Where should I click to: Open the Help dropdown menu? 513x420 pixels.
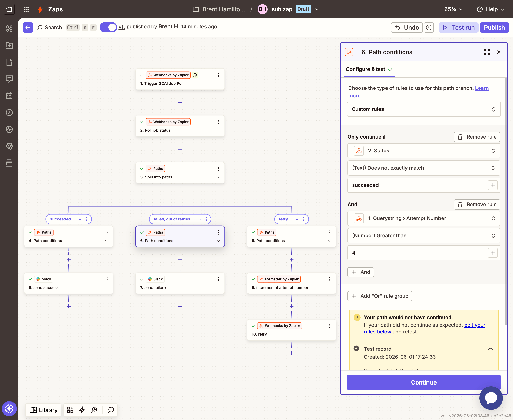(491, 9)
